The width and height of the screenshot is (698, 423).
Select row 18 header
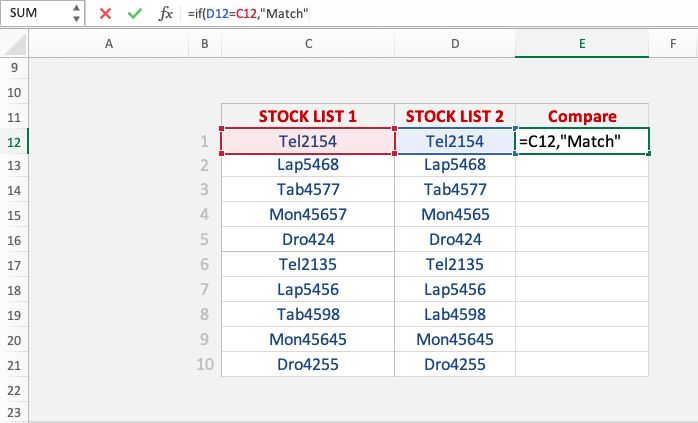pos(14,290)
